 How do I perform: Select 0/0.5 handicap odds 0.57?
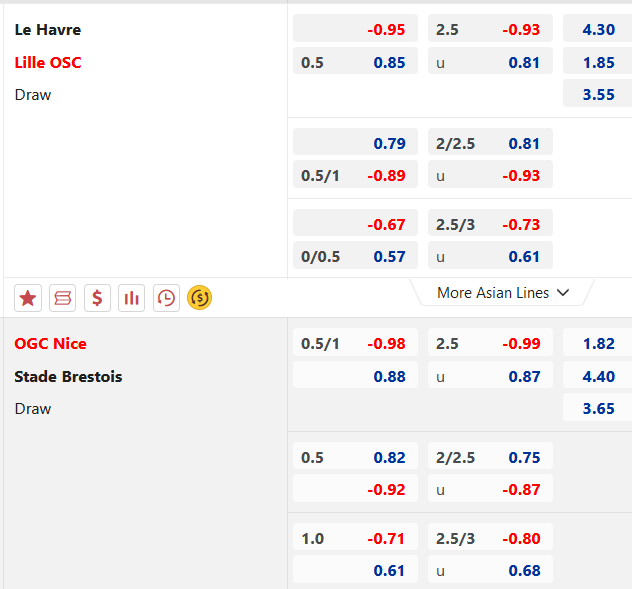click(355, 255)
